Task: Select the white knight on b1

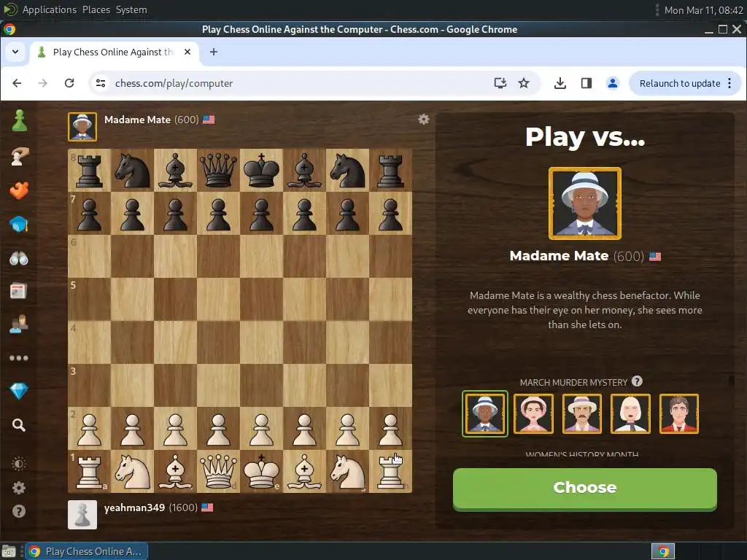Action: [133, 472]
